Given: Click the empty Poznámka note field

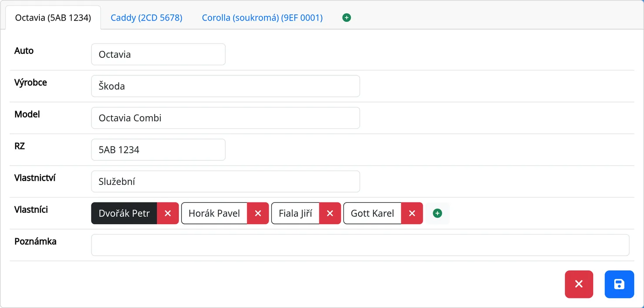Looking at the screenshot, I should pos(360,245).
